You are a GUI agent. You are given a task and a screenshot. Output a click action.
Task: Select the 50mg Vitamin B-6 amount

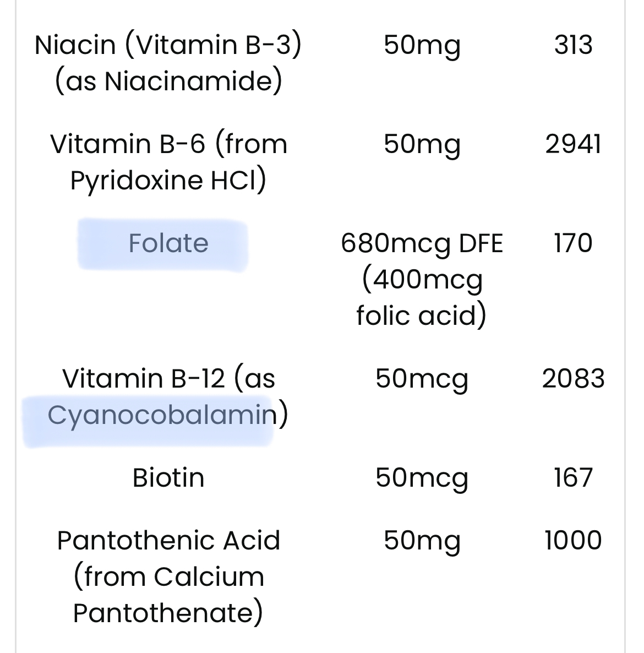[x=422, y=145]
